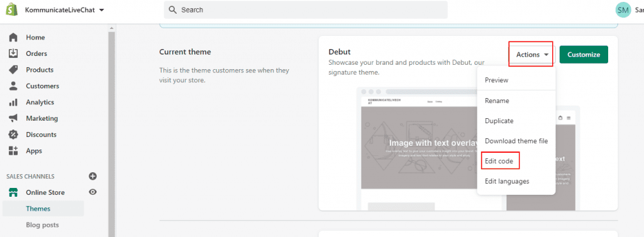This screenshot has width=644, height=237.
Task: Click the Shopify bag logo
Action: 13,9
